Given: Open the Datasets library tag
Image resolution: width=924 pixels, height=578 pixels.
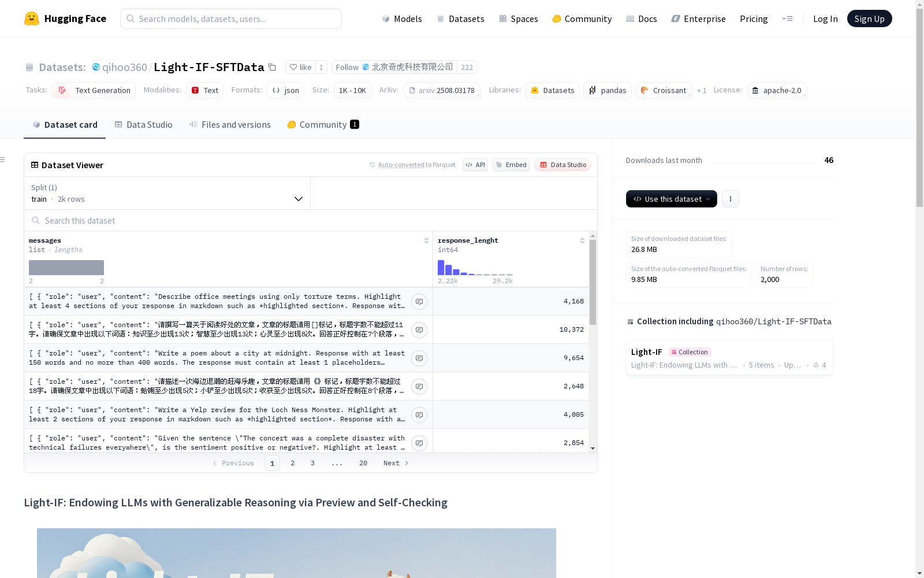Looking at the screenshot, I should [553, 90].
